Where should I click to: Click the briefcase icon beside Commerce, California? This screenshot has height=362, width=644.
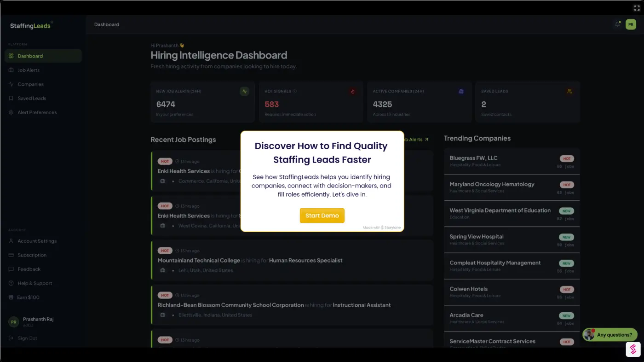[x=162, y=181]
